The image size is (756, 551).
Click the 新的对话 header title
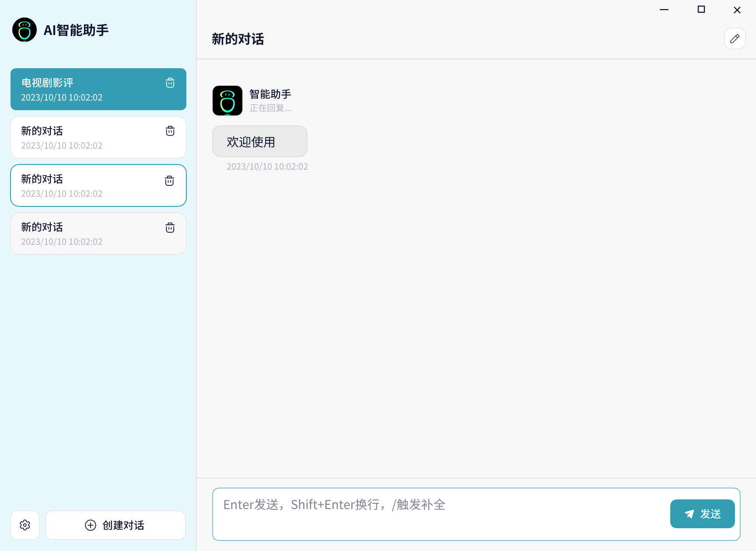click(x=238, y=39)
